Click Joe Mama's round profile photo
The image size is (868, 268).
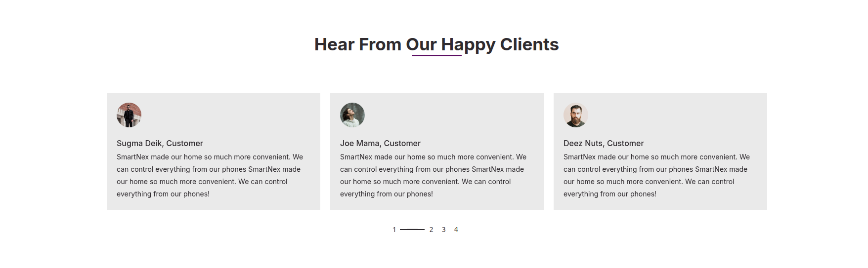[352, 115]
